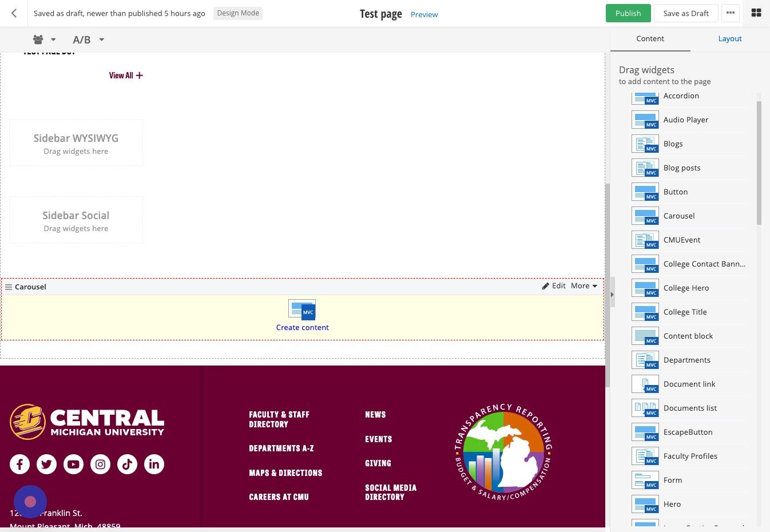
Task: Select the Form widget icon
Action: (645, 480)
